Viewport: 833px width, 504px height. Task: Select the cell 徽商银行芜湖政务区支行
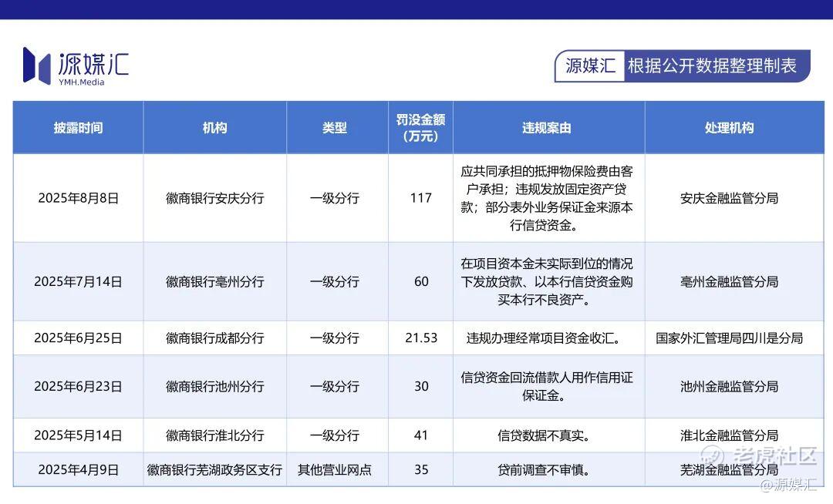pyautogui.click(x=214, y=469)
